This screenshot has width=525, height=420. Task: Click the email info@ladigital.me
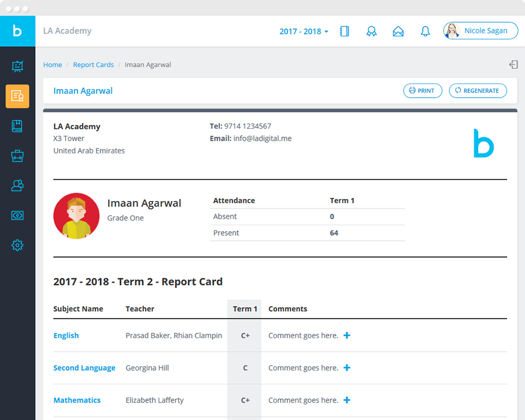262,138
